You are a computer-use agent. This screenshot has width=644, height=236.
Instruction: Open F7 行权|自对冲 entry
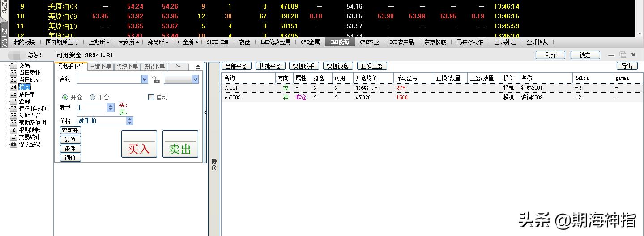coord(30,108)
